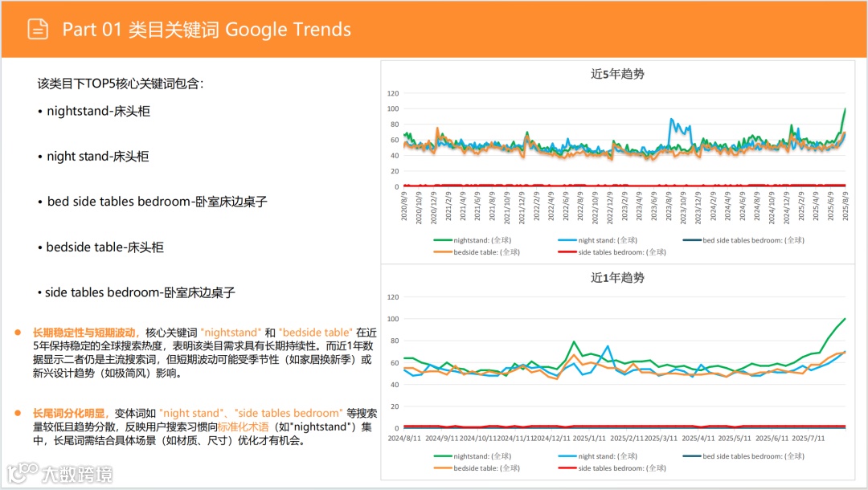Select bullet 'bedside table-床头柜'
Screen dimensions: 868x490
105,247
